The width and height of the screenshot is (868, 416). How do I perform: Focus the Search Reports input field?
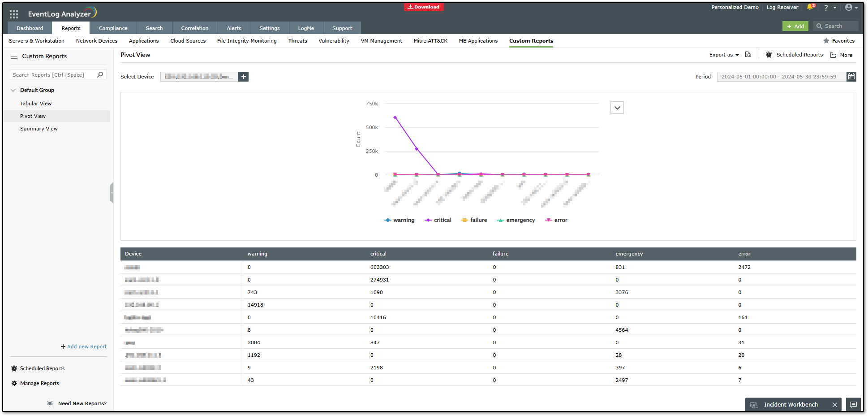53,75
